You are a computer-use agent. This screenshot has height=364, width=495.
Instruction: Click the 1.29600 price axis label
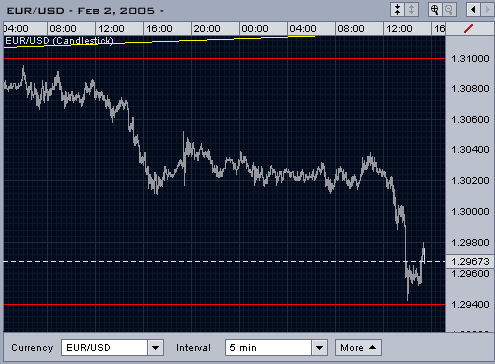[470, 274]
